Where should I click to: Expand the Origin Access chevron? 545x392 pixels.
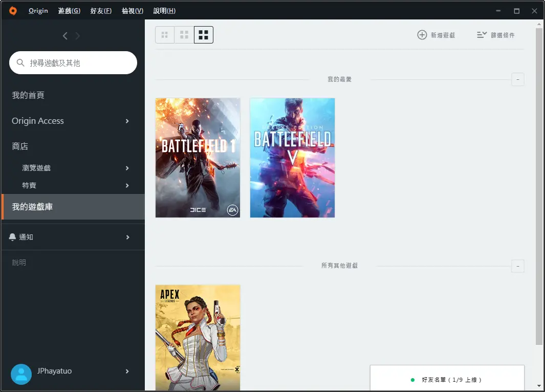[127, 121]
